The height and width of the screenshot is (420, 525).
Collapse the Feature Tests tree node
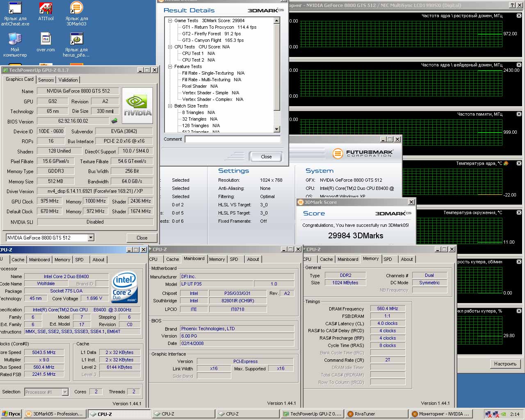click(170, 66)
